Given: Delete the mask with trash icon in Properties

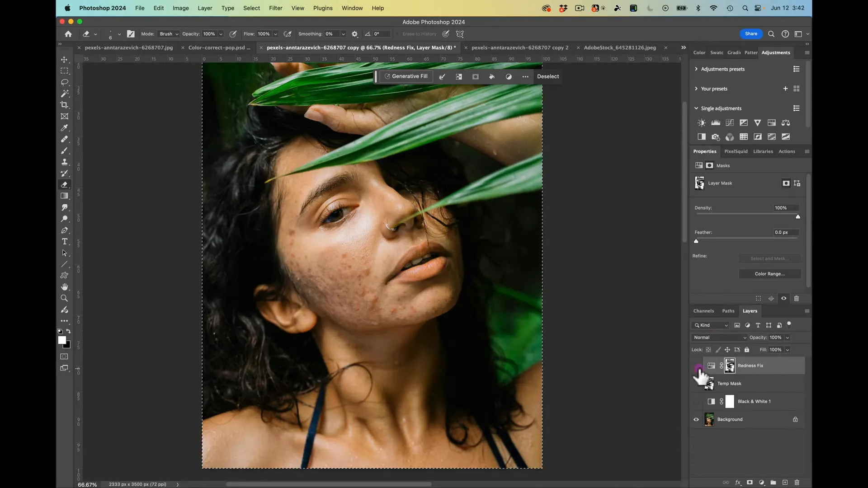Looking at the screenshot, I should point(797,298).
